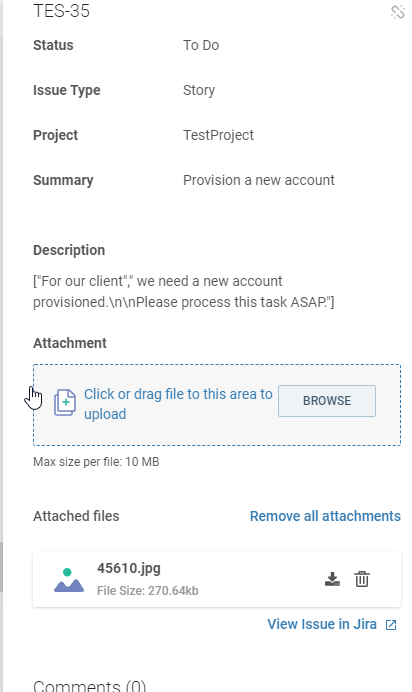Click the add-file icon in the upload area
This screenshot has width=412, height=692.
click(x=65, y=402)
